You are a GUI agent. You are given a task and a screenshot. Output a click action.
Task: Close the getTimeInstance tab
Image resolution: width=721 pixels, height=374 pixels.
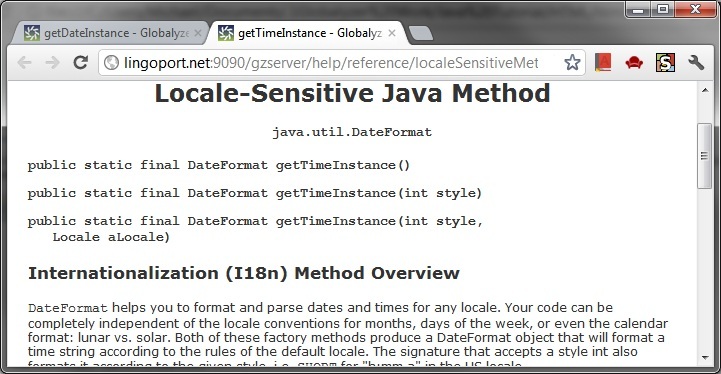pos(392,33)
